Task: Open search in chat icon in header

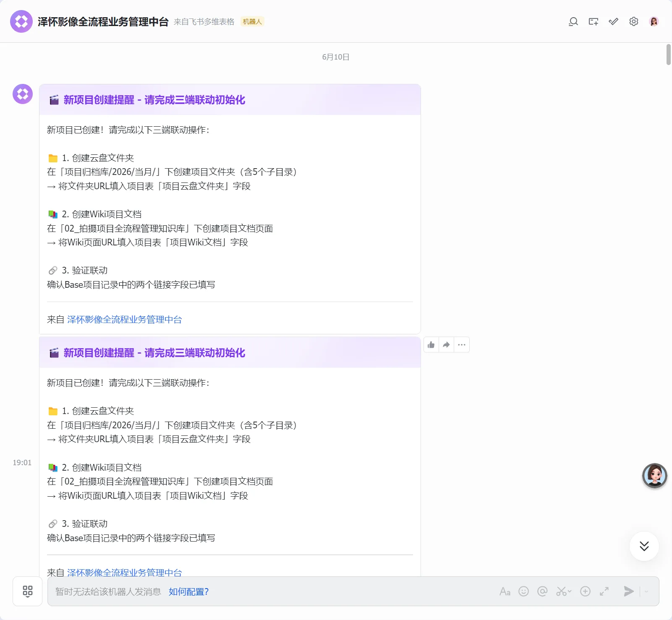Action: point(573,22)
